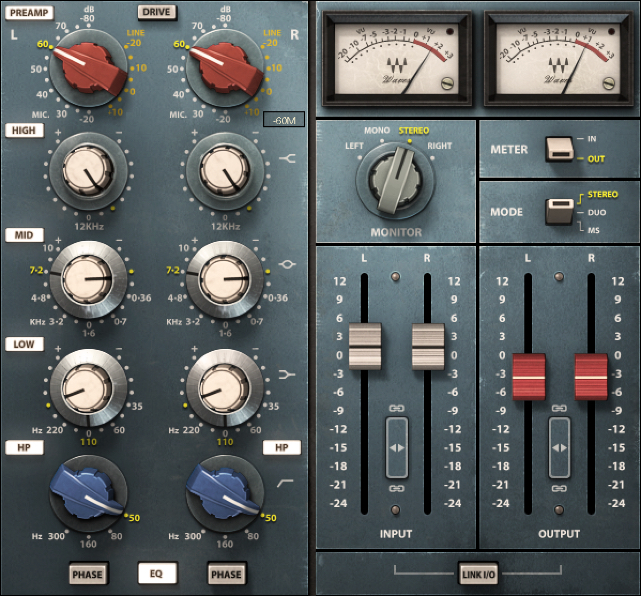Image resolution: width=641 pixels, height=596 pixels.
Task: Click the left HP 50 Hz frequency label
Action: tap(134, 518)
